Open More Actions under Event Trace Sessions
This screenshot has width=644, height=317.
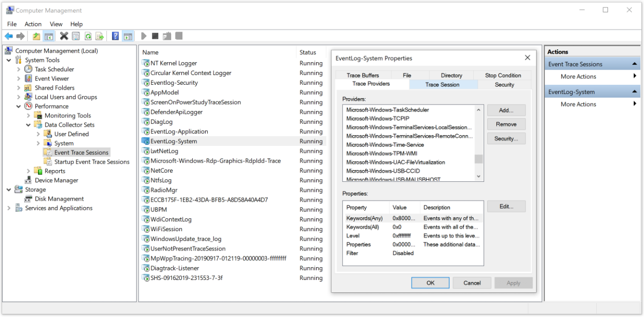(578, 77)
